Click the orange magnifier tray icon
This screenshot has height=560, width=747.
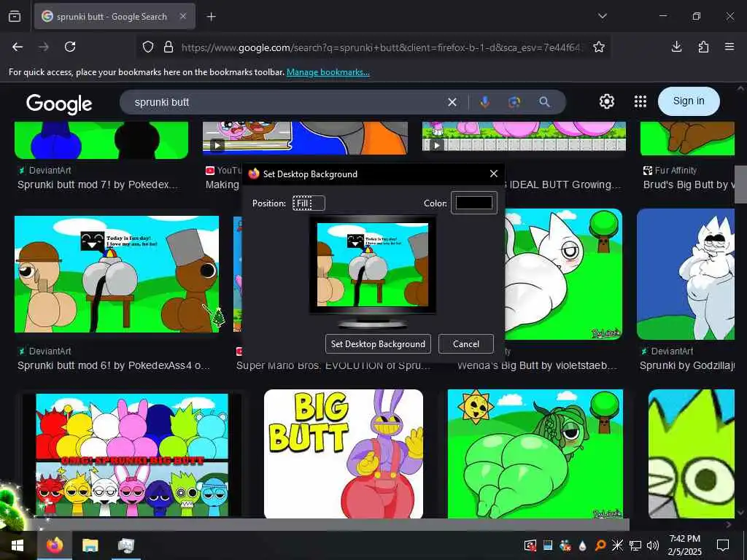[x=600, y=545]
